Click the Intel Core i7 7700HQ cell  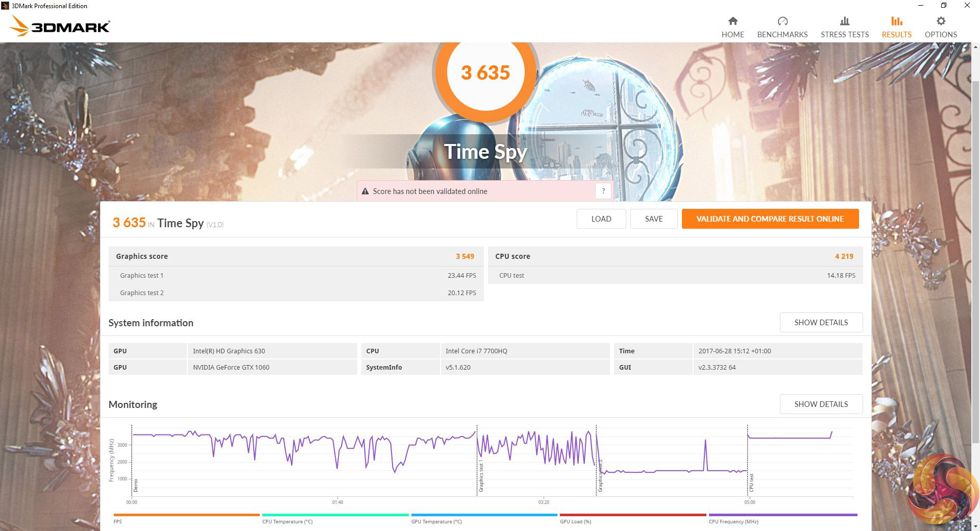525,351
